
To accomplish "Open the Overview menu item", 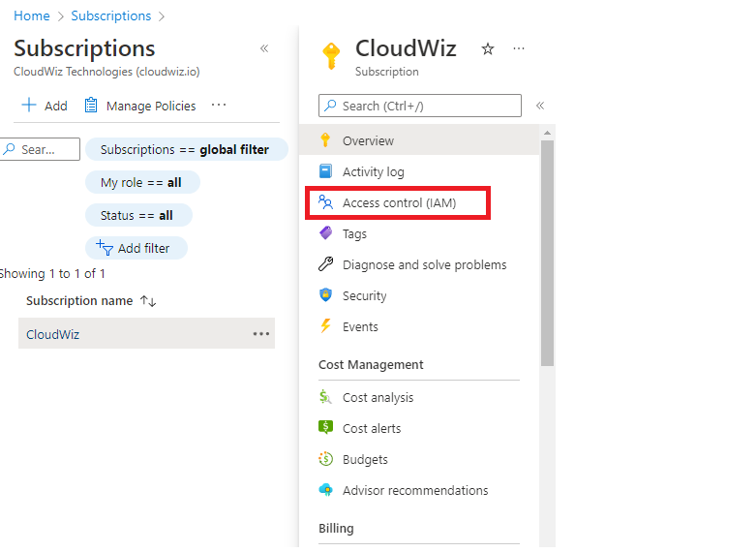I will 368,141.
